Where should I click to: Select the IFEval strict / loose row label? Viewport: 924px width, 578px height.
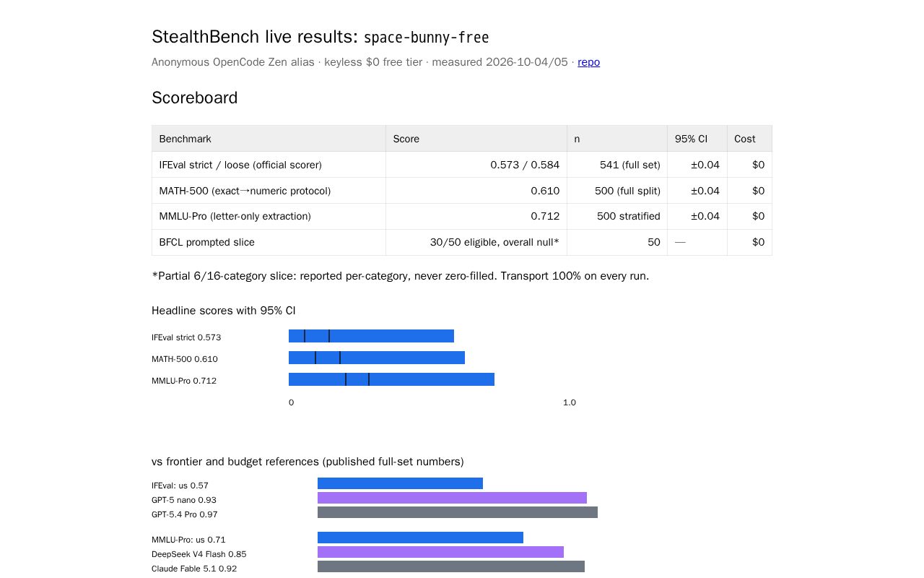(x=269, y=165)
